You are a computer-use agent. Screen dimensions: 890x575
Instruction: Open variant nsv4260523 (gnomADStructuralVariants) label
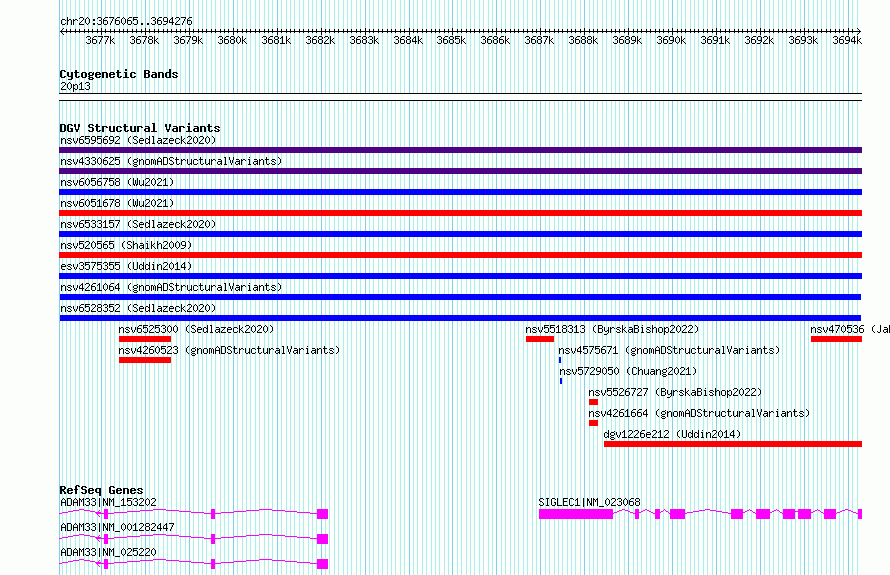coord(229,350)
